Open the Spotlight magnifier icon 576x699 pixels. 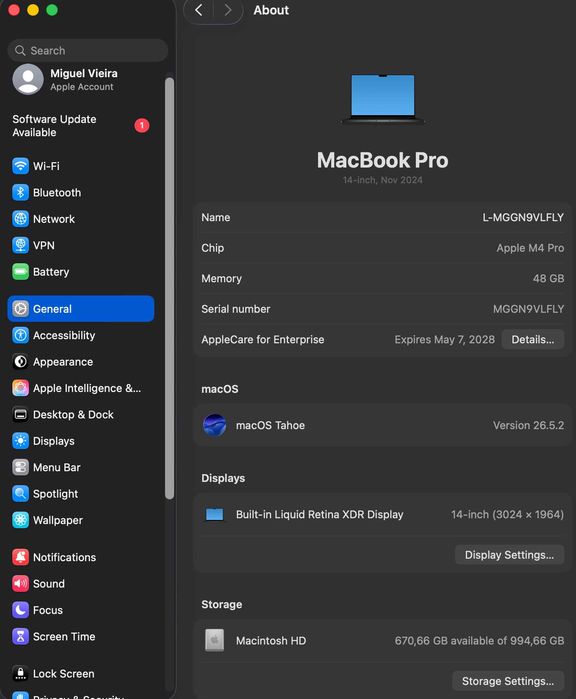click(x=21, y=493)
